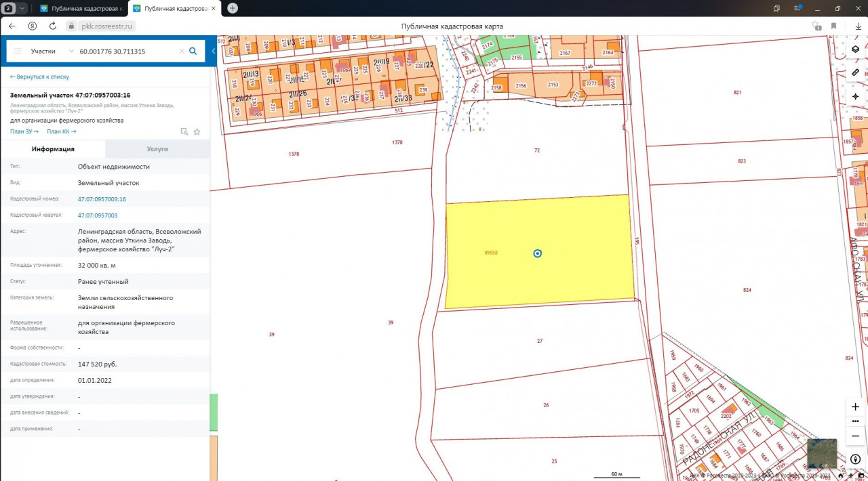Click the Вернуться к списку link
The width and height of the screenshot is (868, 481).
tap(39, 77)
